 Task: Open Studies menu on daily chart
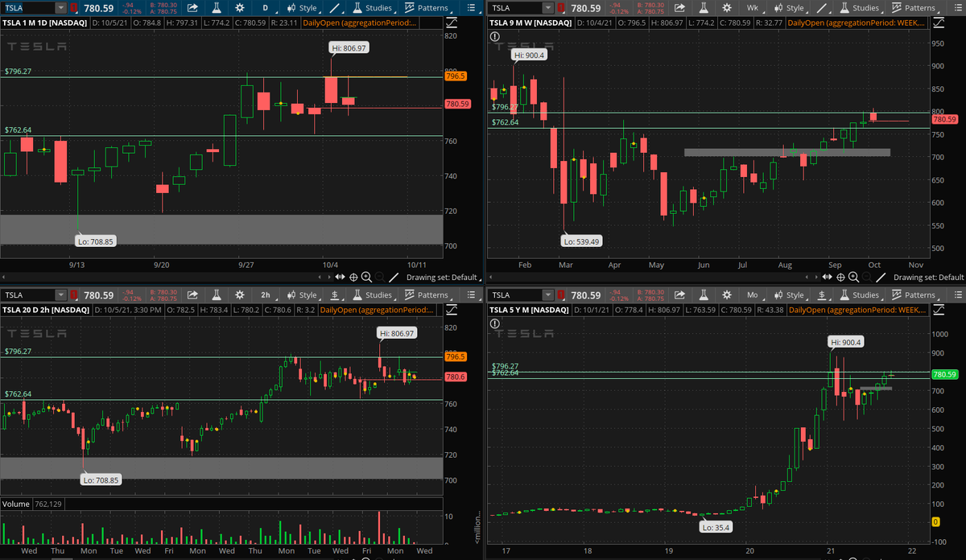click(373, 7)
